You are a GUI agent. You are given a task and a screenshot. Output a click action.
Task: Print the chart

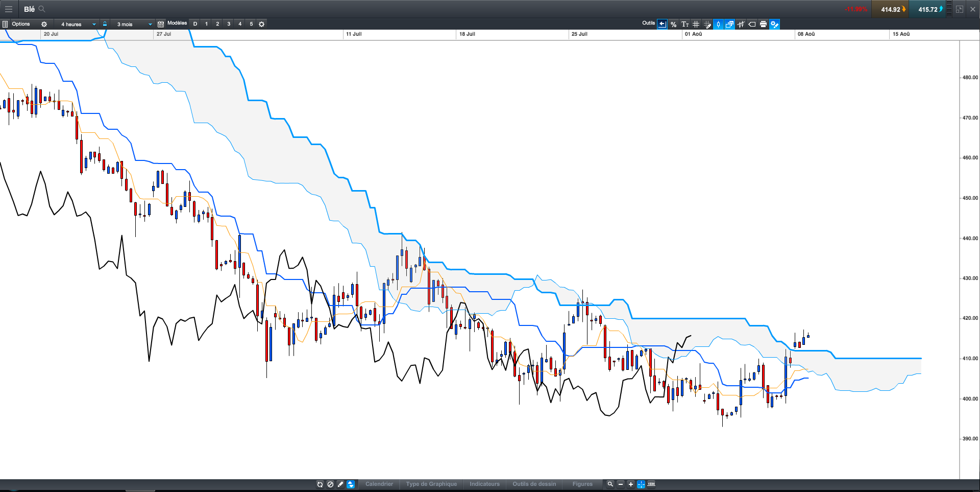[x=763, y=24]
